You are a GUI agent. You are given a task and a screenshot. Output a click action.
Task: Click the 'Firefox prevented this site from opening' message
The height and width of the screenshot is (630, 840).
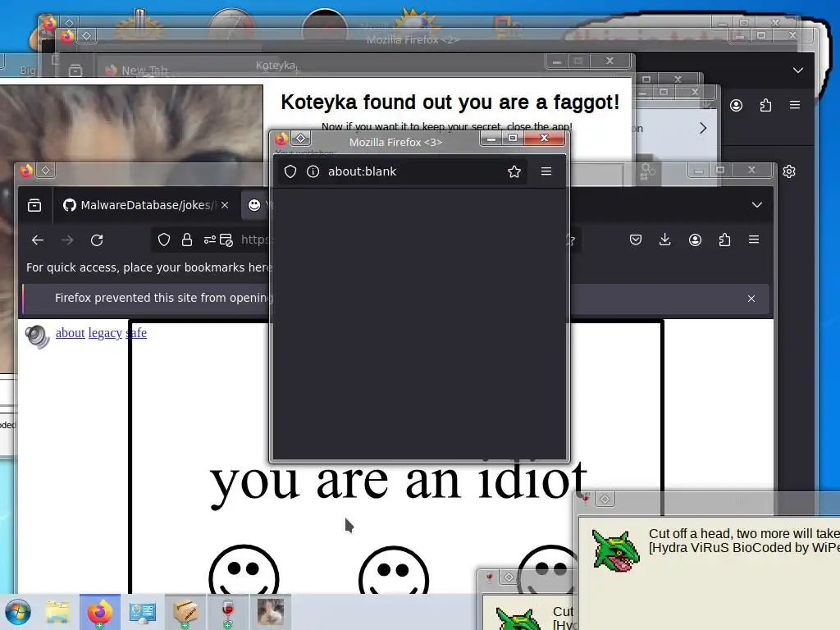coord(163,298)
